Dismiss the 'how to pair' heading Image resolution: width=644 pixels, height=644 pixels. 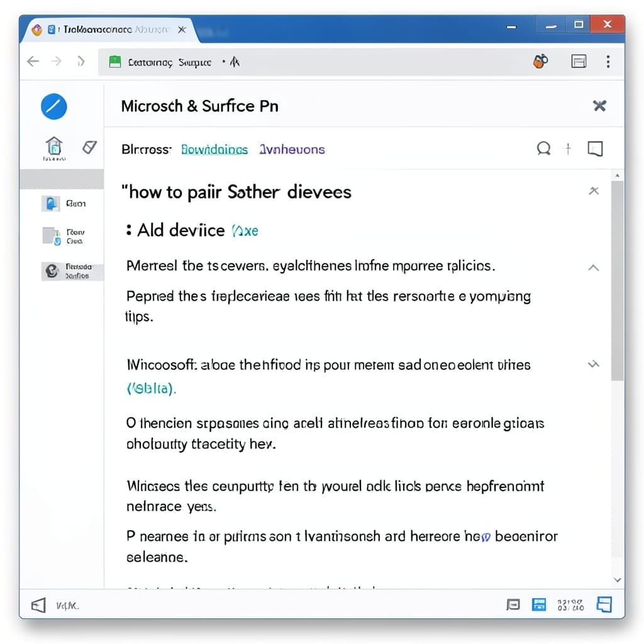[594, 191]
